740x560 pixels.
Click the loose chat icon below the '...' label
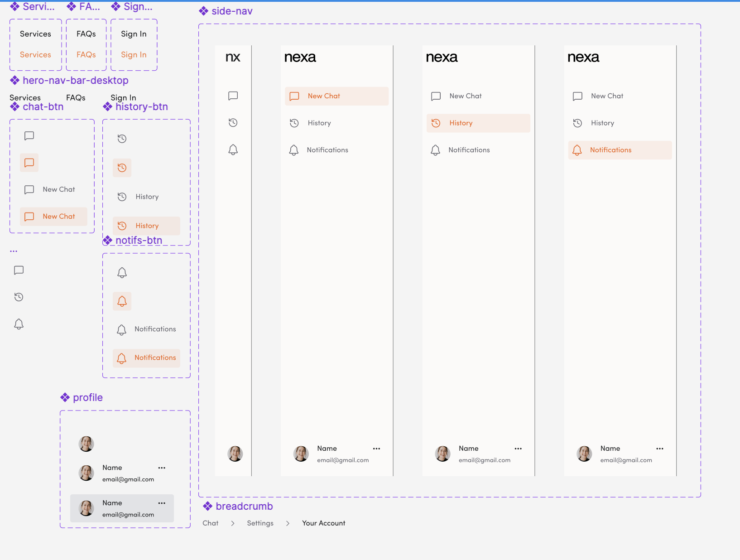point(19,270)
